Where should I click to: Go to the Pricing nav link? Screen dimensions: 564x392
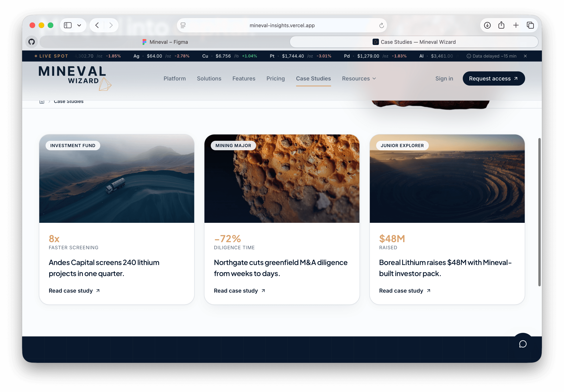(276, 78)
